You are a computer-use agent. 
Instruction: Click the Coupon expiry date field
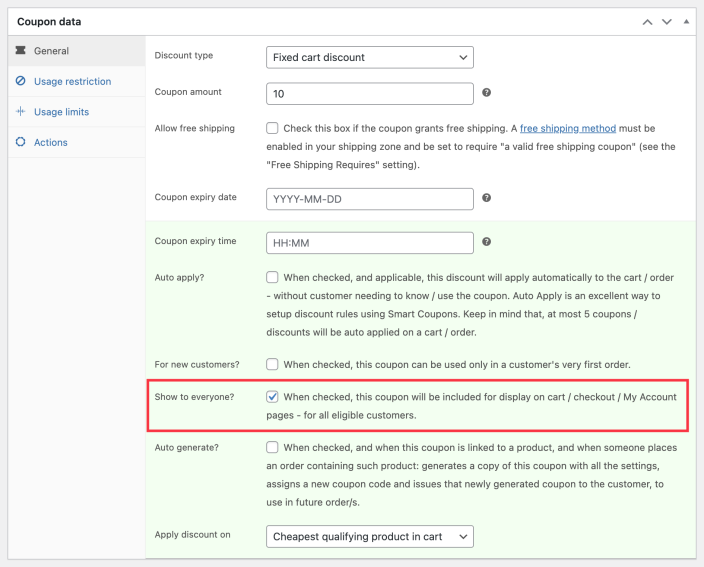click(369, 198)
